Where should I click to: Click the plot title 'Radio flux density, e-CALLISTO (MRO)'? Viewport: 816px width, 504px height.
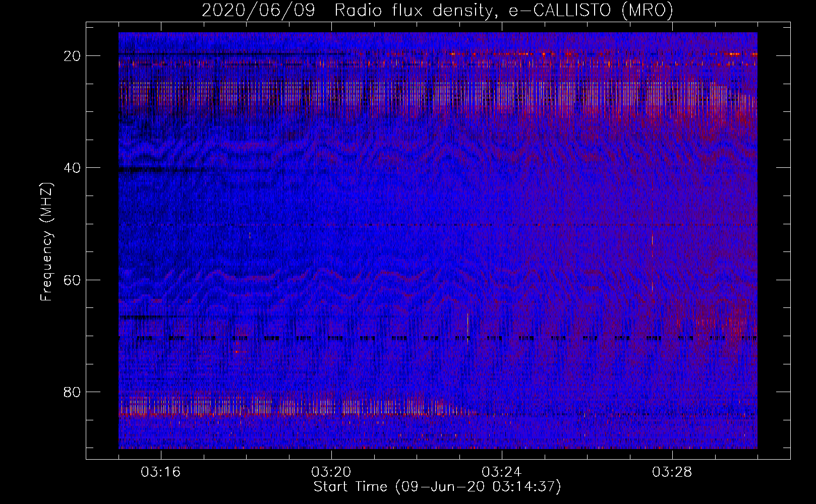[x=504, y=10]
